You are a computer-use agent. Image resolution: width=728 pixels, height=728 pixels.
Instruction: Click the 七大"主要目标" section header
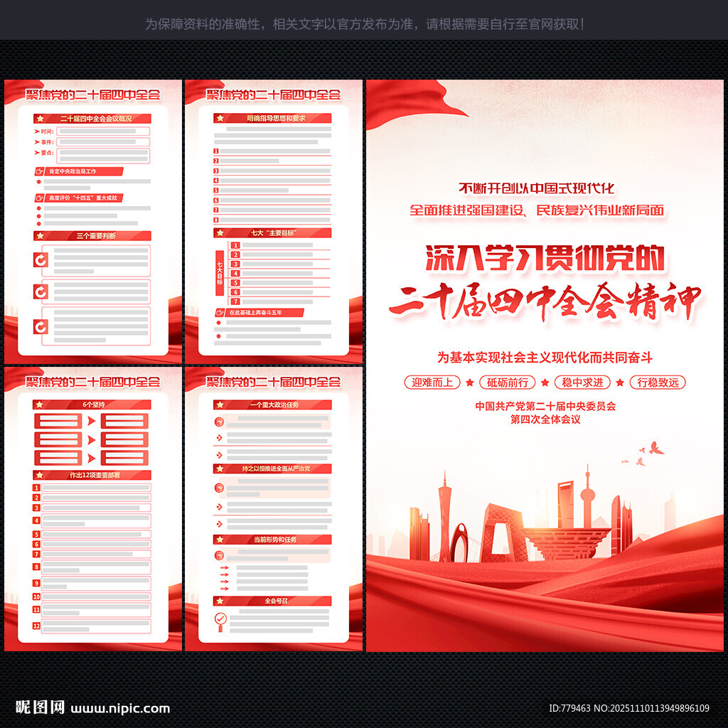pyautogui.click(x=272, y=232)
